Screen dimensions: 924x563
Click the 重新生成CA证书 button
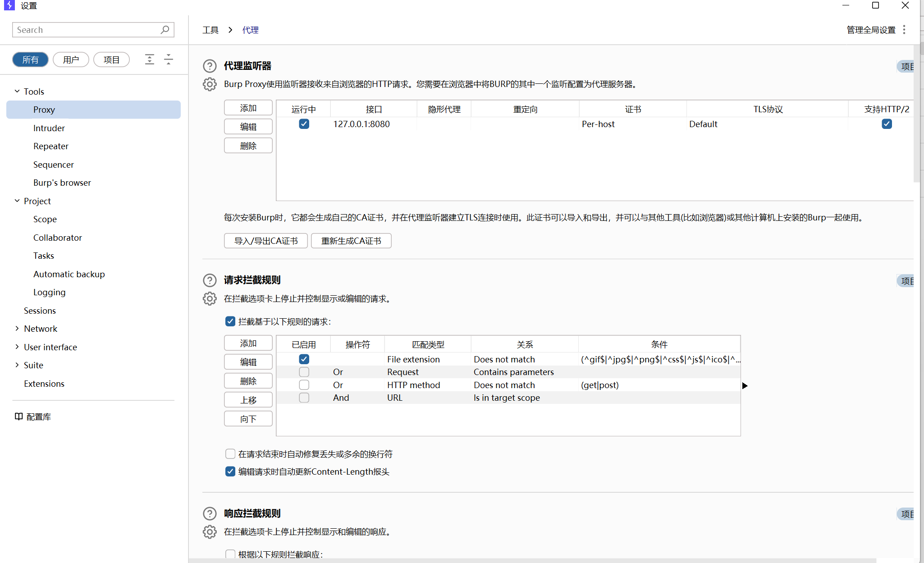[351, 241]
